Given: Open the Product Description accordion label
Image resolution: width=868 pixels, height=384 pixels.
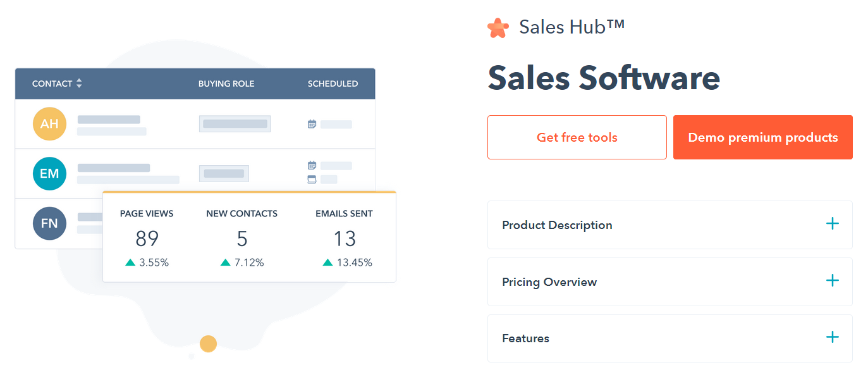Looking at the screenshot, I should (x=557, y=225).
